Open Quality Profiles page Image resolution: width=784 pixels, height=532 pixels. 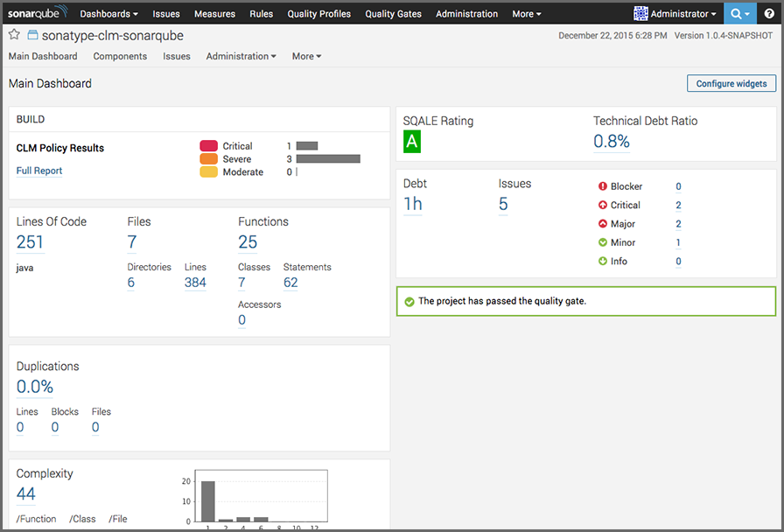319,14
